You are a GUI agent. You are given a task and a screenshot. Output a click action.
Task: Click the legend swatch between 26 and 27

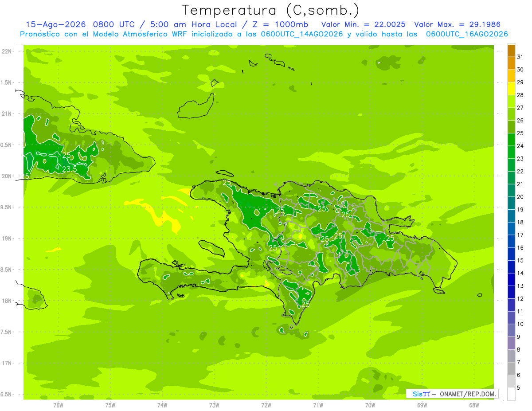511,114
